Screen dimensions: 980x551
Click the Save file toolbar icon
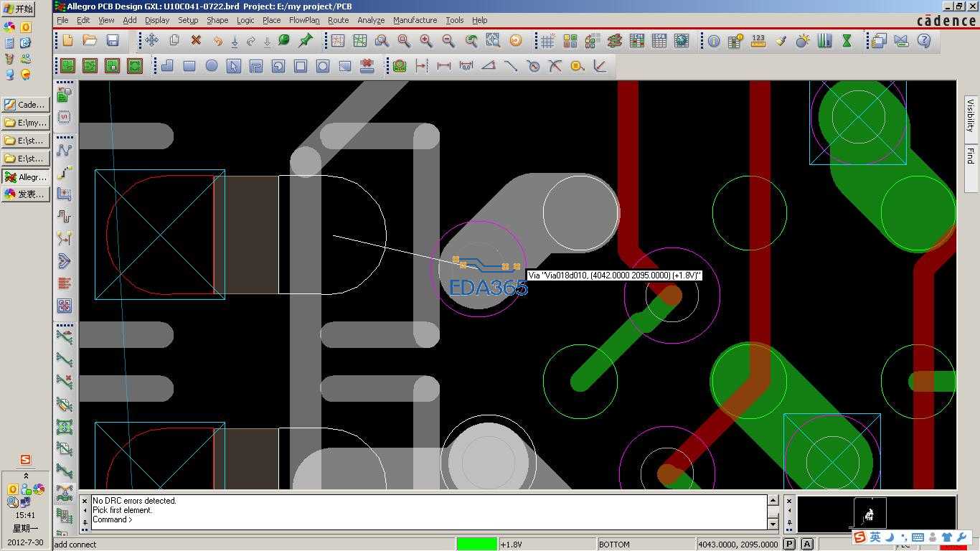click(x=112, y=41)
